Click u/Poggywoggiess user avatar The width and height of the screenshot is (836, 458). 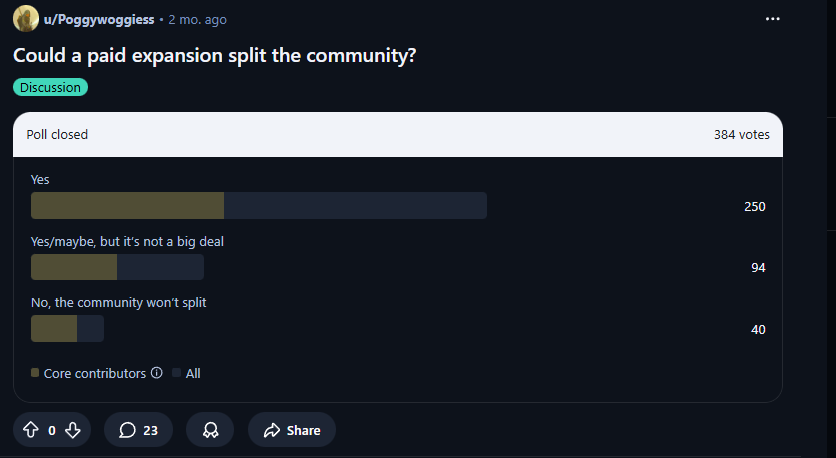[x=26, y=19]
